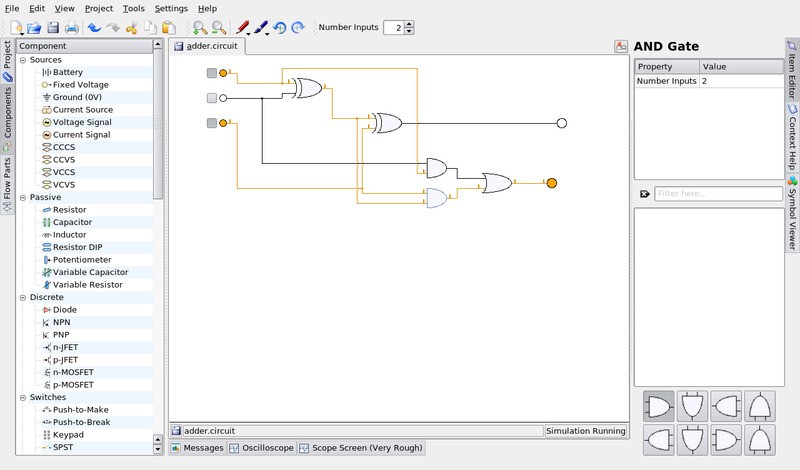Click the Filter here text field
The width and height of the screenshot is (800, 470).
coord(718,194)
